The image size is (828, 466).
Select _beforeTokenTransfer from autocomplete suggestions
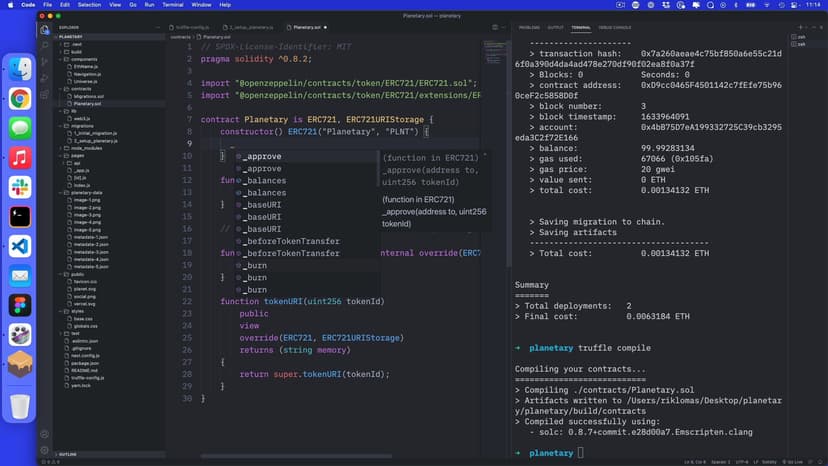pyautogui.click(x=290, y=241)
